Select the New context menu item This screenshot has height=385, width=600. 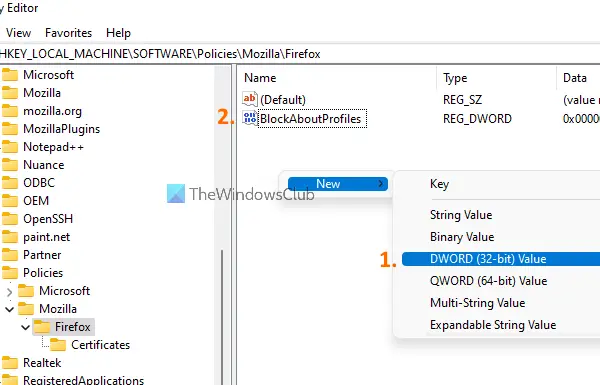338,184
